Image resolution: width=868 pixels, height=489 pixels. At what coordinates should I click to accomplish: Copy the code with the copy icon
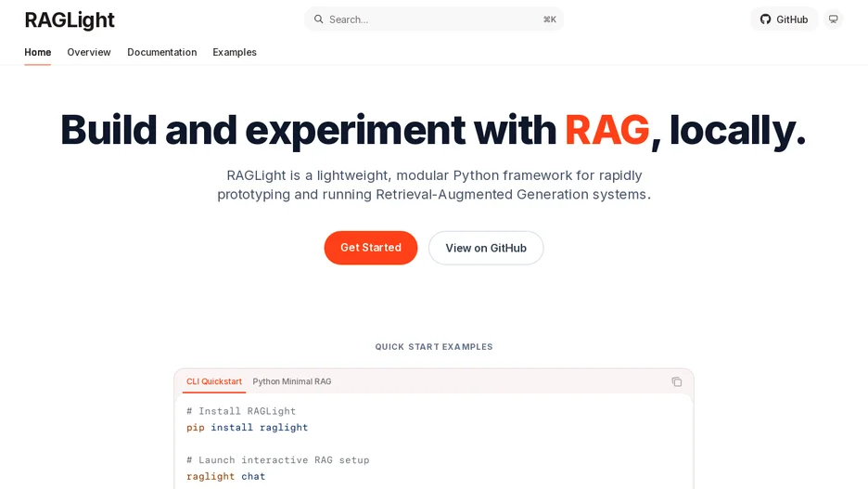[x=676, y=381]
